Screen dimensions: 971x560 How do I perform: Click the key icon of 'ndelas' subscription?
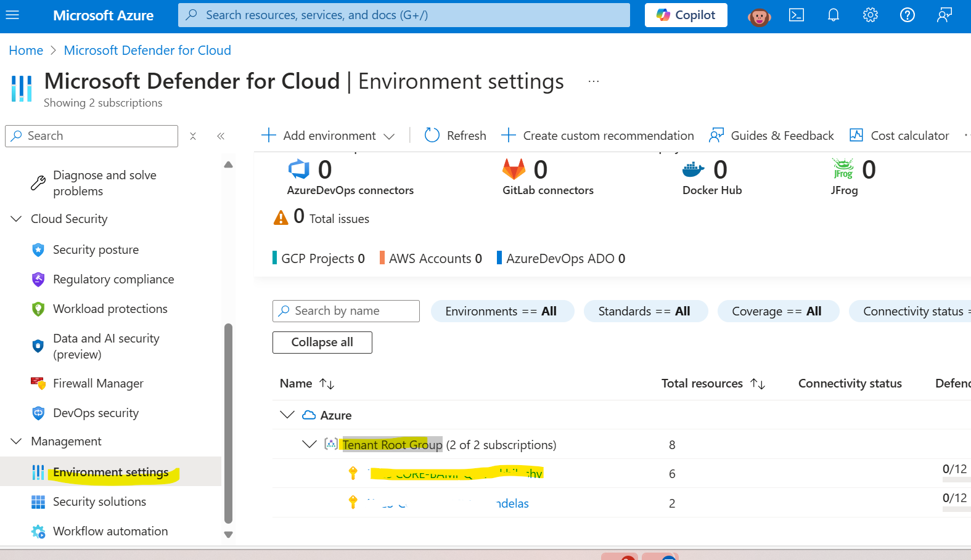[x=353, y=502]
